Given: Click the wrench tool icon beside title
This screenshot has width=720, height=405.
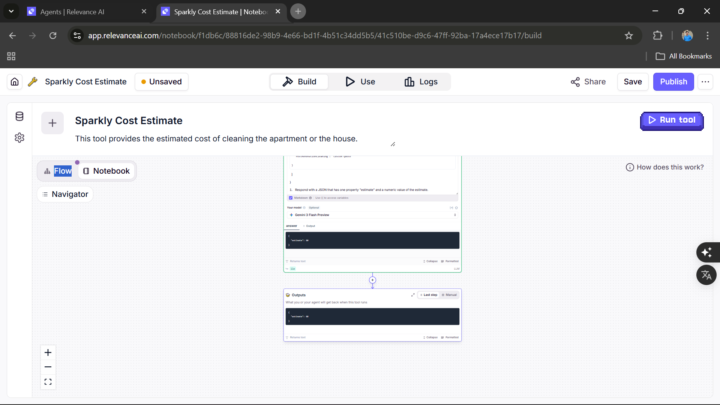Looking at the screenshot, I should click(x=33, y=82).
